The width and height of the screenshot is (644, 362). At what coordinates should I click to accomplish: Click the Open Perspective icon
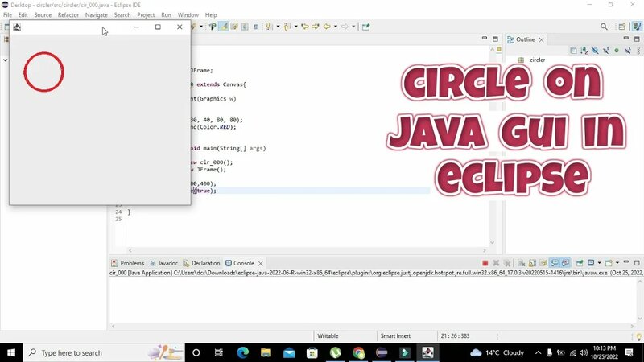pos(622,27)
